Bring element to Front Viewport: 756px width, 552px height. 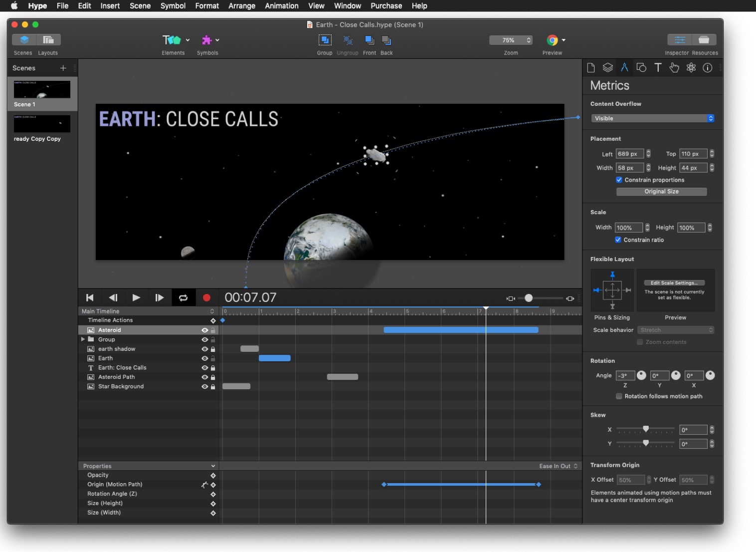click(x=370, y=40)
